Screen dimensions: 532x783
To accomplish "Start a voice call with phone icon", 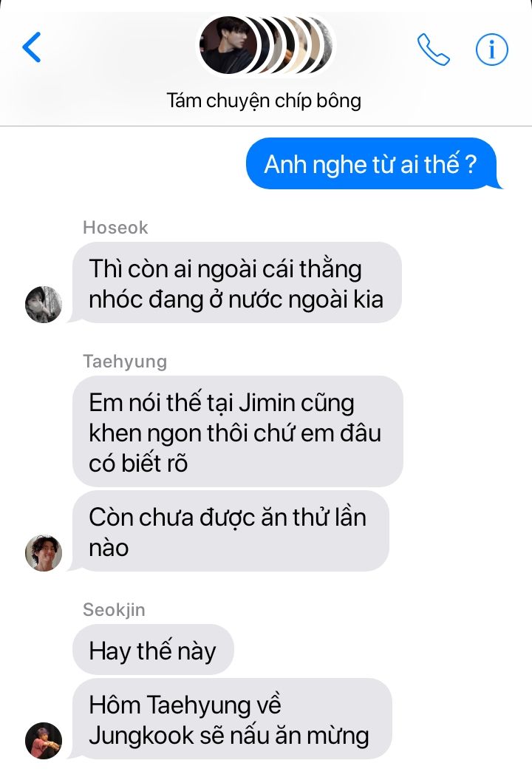I will 433,49.
